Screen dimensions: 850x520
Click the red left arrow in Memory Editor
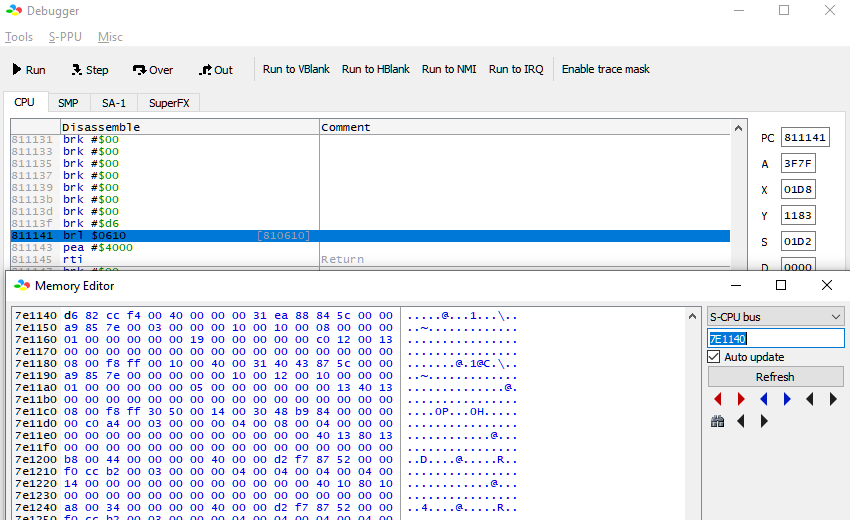point(718,400)
